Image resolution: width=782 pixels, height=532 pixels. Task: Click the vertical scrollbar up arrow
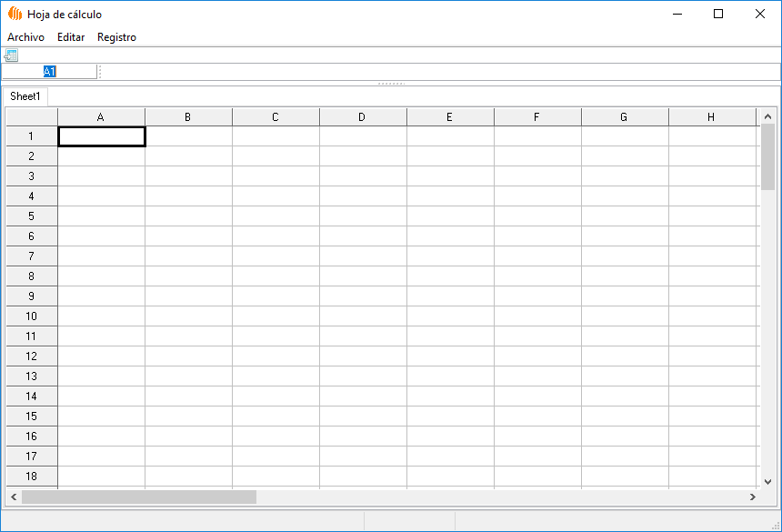point(767,116)
